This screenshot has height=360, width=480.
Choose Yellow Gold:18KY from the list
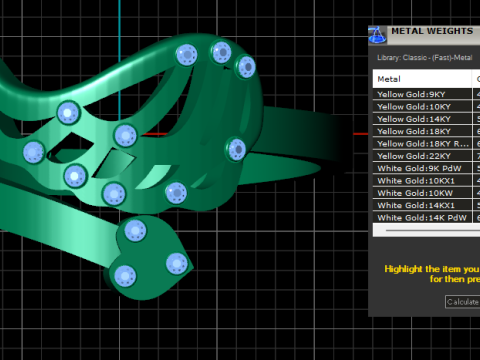point(422,131)
